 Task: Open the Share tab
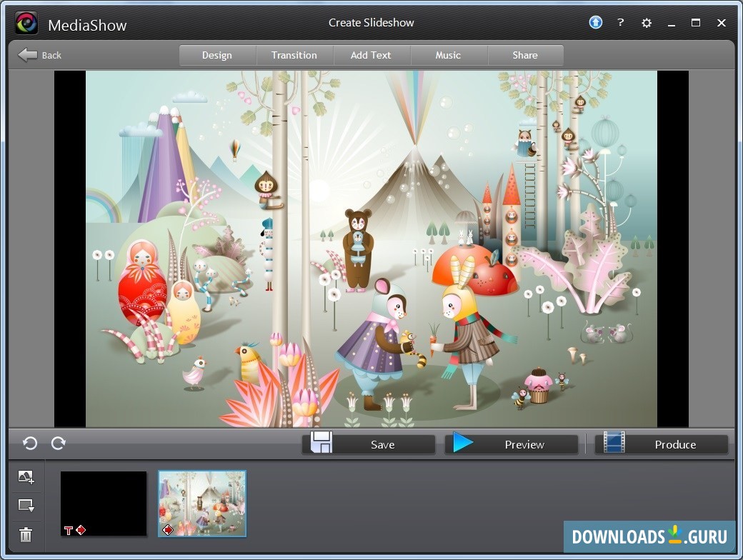pos(526,55)
